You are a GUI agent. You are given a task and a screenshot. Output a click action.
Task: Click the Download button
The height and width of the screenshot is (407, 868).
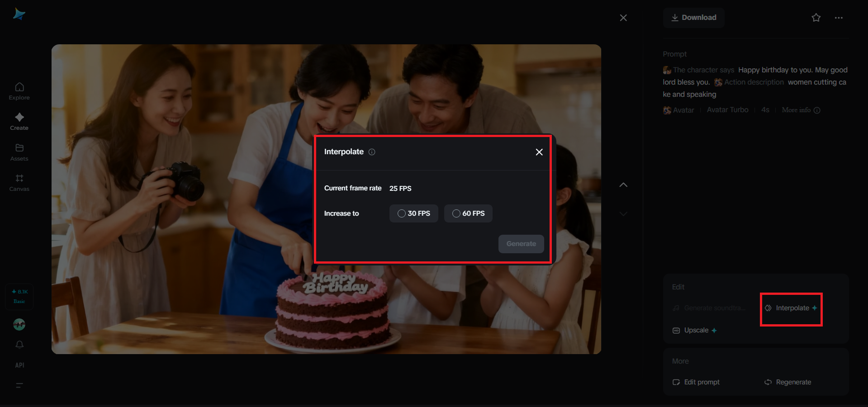click(x=693, y=17)
